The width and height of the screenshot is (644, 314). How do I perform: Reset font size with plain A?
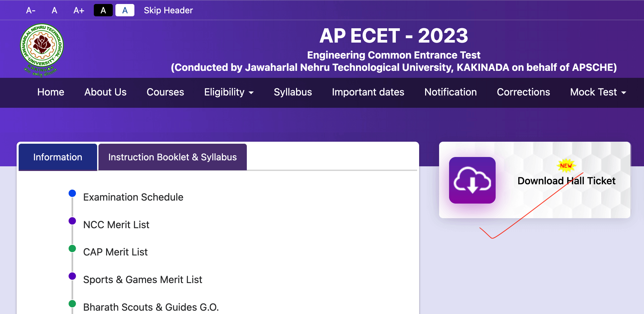pyautogui.click(x=55, y=10)
